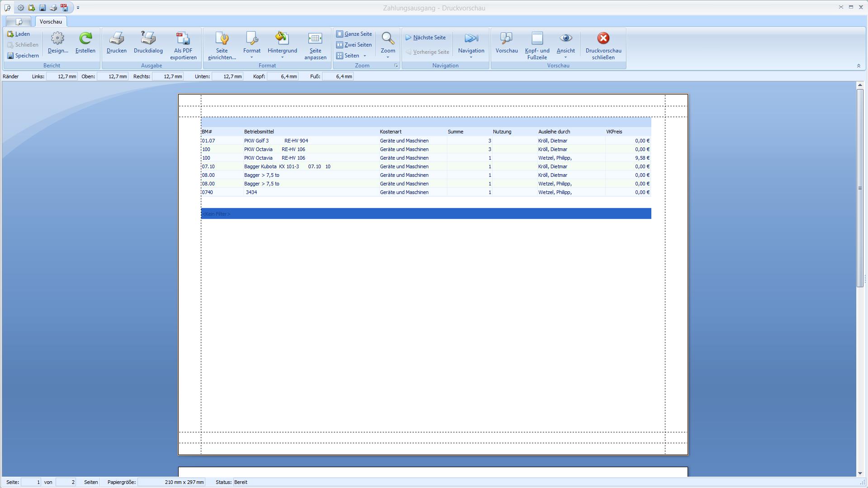Click Speichern in the Bericht group
868x488 pixels.
coord(23,56)
